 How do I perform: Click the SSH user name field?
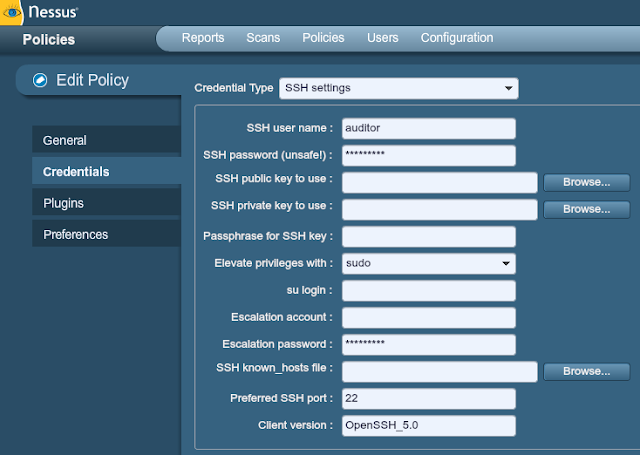click(x=429, y=129)
